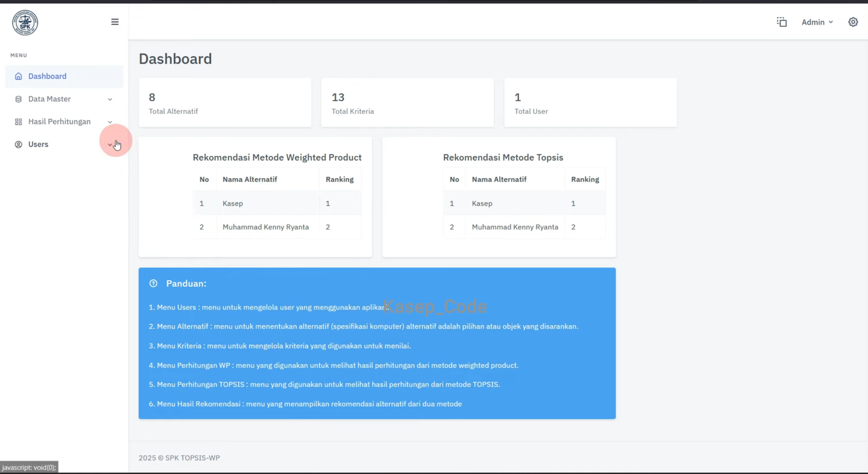The width and height of the screenshot is (868, 474).
Task: Click the Ranking header in Weighted Product table
Action: coord(340,179)
